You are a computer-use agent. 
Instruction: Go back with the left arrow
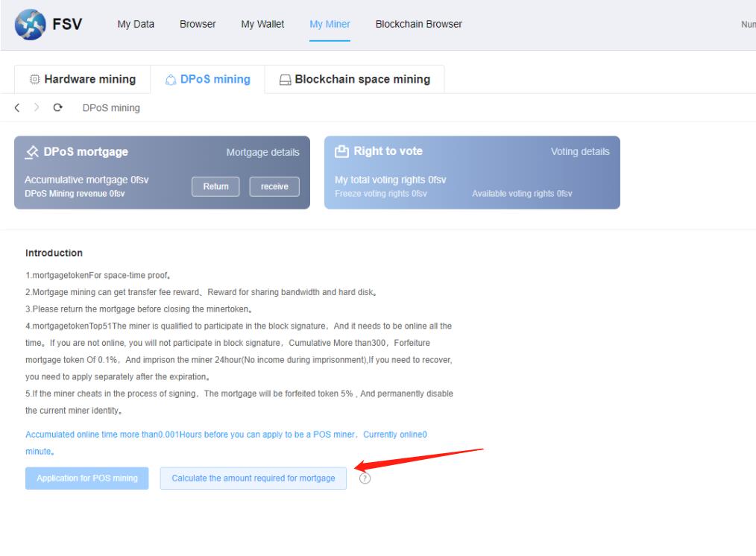[x=17, y=107]
